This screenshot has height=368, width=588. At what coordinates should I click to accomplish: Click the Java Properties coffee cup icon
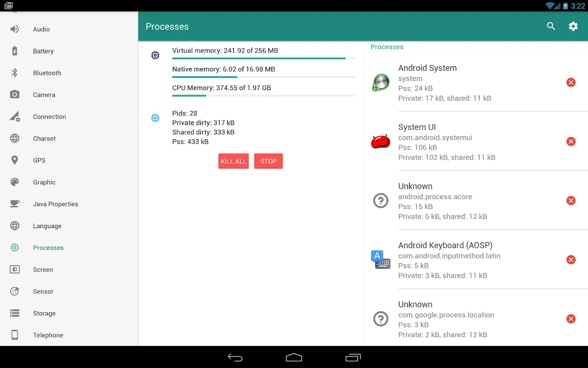pyautogui.click(x=15, y=204)
